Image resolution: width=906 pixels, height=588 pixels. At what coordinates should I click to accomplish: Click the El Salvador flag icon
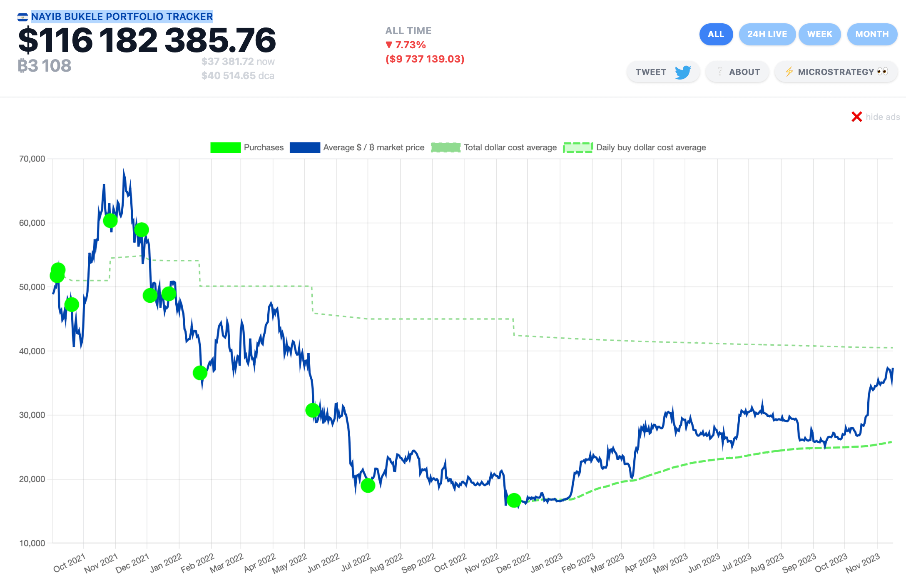click(22, 17)
